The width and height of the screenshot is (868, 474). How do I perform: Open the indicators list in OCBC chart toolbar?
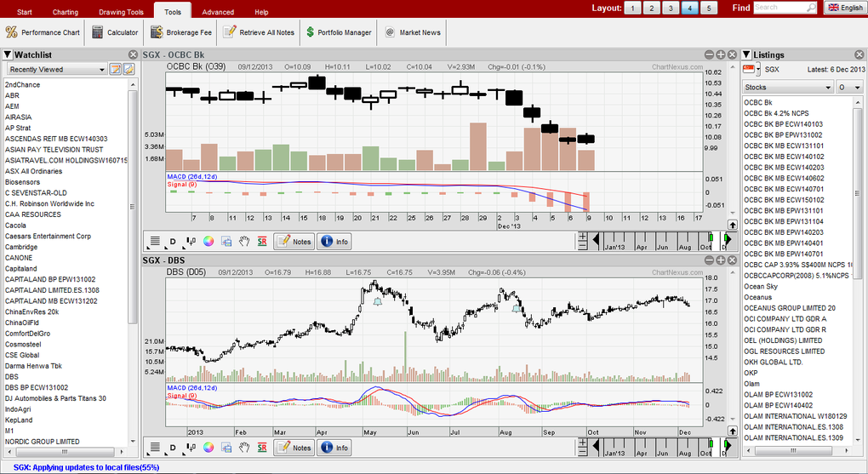tap(155, 241)
